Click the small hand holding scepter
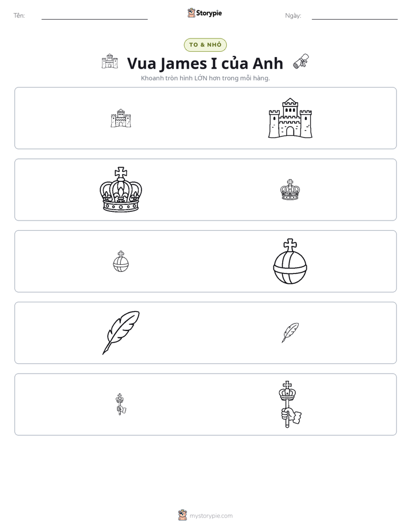This screenshot has height=532, width=411. point(121,404)
